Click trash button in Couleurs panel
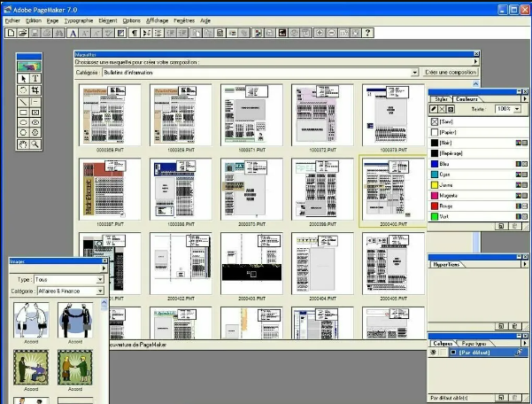Viewport: 532px width, 404px height. coord(514,226)
